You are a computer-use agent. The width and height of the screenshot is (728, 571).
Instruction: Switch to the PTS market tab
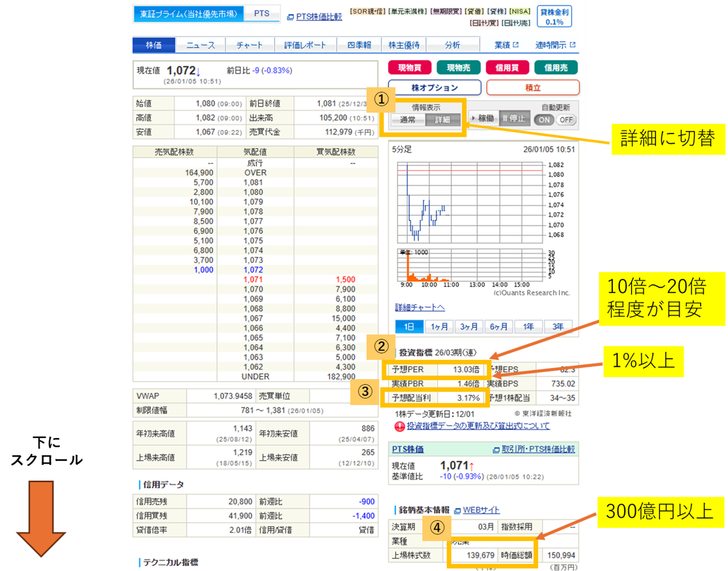coord(261,13)
